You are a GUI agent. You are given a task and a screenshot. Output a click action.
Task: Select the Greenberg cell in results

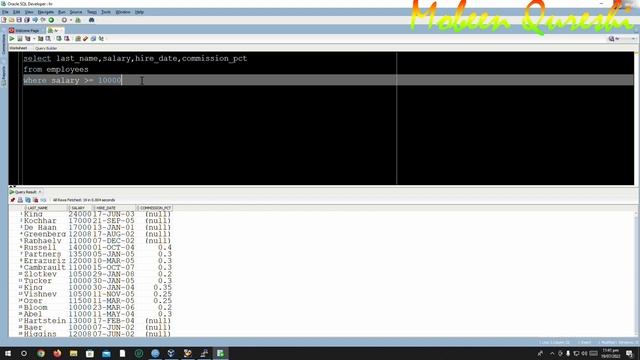tap(45, 234)
